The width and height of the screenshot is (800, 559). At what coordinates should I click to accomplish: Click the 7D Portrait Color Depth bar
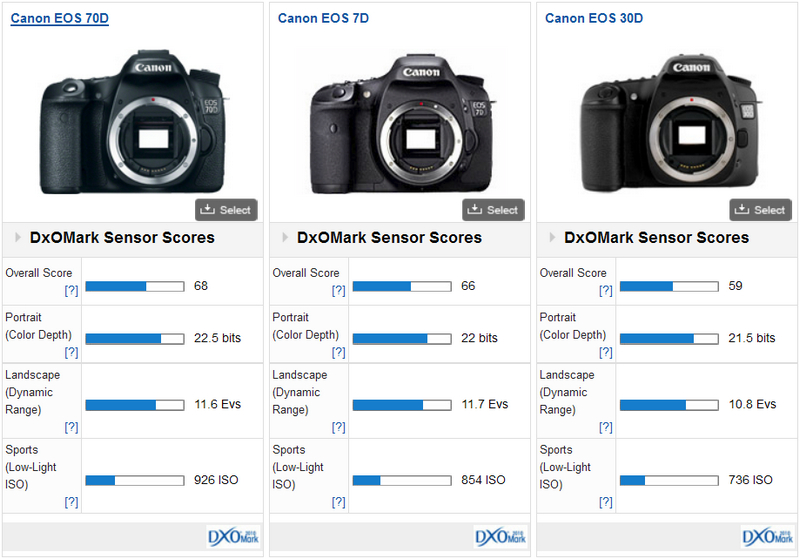(x=402, y=339)
